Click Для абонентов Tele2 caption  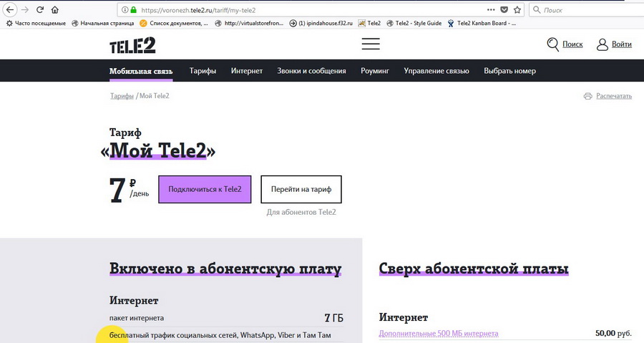pyautogui.click(x=301, y=213)
